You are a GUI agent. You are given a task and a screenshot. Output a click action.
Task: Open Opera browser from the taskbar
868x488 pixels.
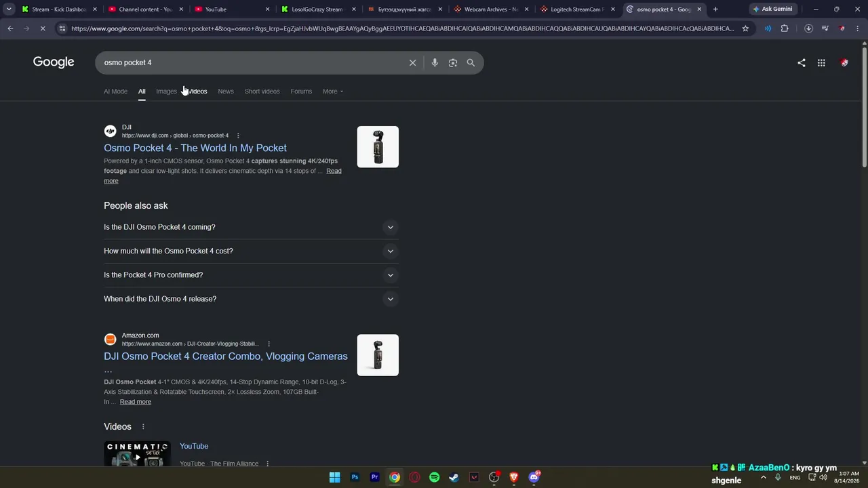coord(414,477)
